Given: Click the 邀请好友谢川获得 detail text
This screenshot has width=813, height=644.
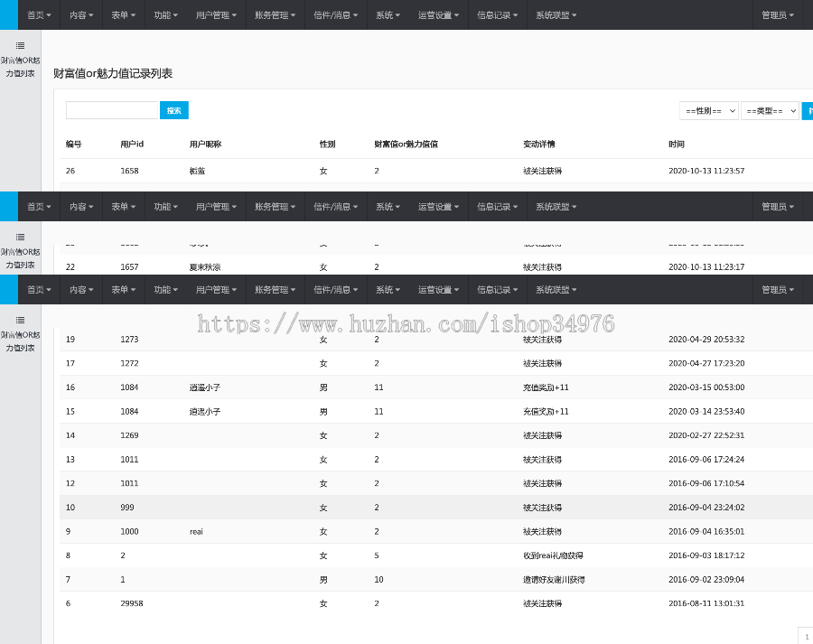Looking at the screenshot, I should [x=554, y=580].
